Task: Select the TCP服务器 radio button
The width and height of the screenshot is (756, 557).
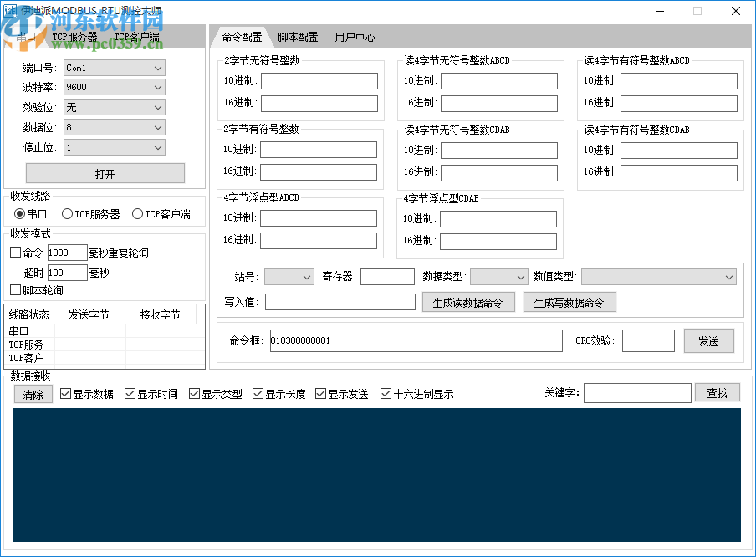Action: click(67, 213)
